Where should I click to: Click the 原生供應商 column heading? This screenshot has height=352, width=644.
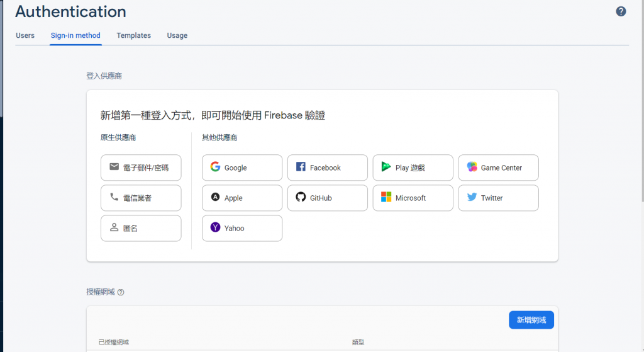(x=118, y=137)
